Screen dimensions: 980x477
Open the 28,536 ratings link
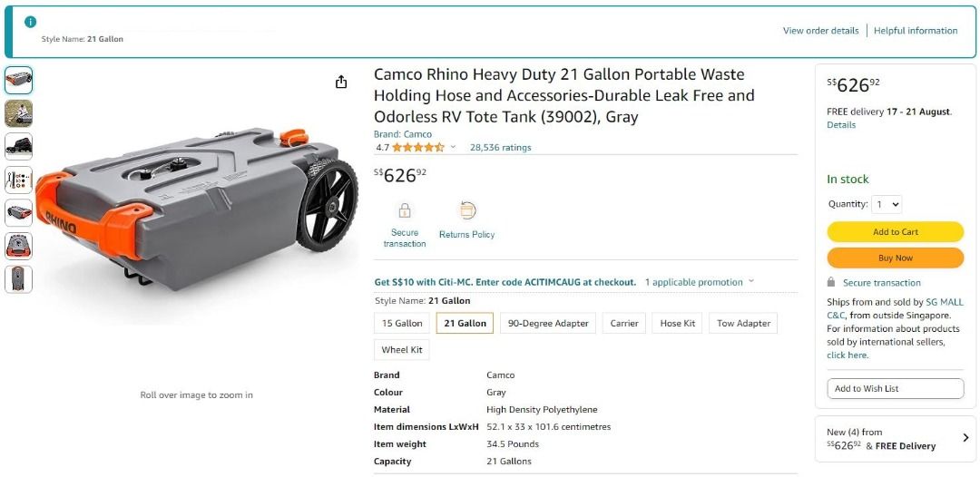pyautogui.click(x=501, y=148)
